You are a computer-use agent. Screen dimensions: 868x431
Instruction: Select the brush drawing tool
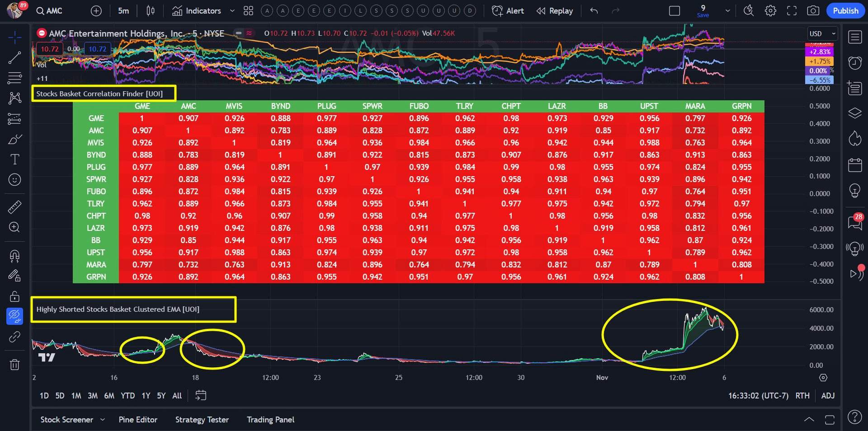[x=14, y=139]
